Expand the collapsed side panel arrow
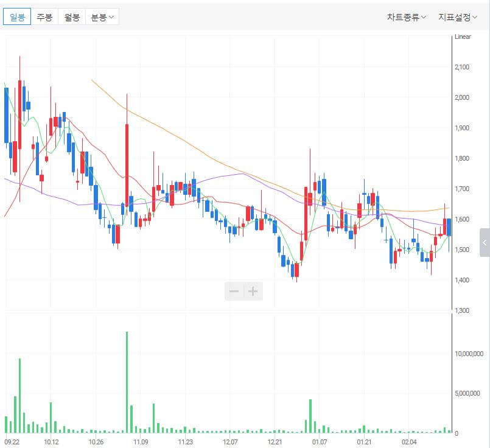This screenshot has width=490, height=448. point(485,242)
